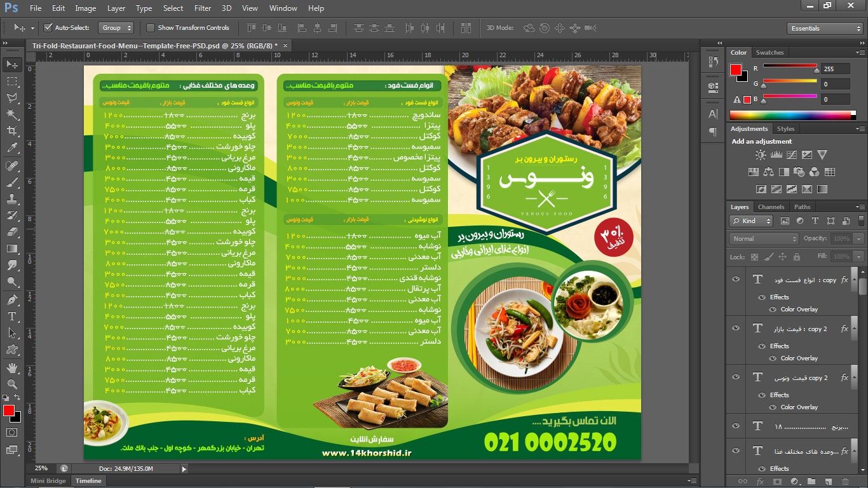Open the Mini Bridge panel

tap(48, 481)
